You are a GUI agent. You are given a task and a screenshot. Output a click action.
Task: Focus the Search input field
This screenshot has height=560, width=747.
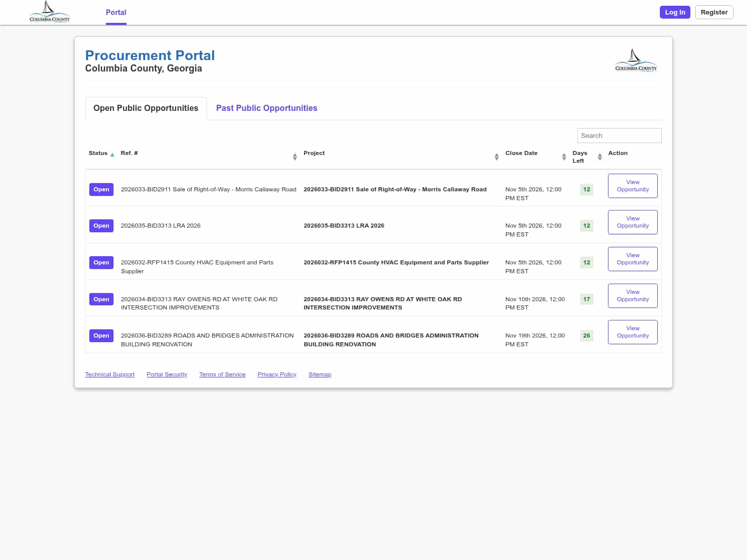point(619,135)
